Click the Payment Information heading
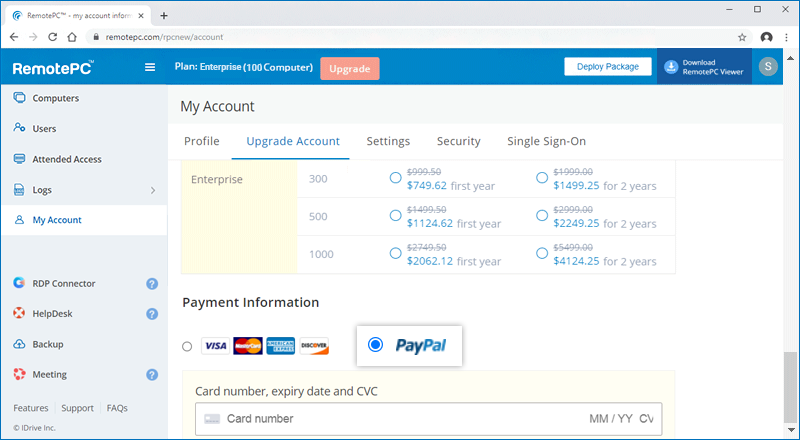 click(251, 302)
